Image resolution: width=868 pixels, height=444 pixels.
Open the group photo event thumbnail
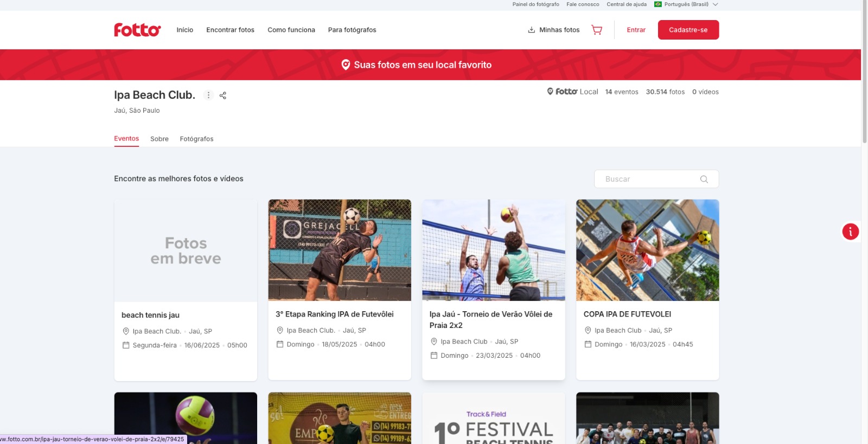[648, 418]
